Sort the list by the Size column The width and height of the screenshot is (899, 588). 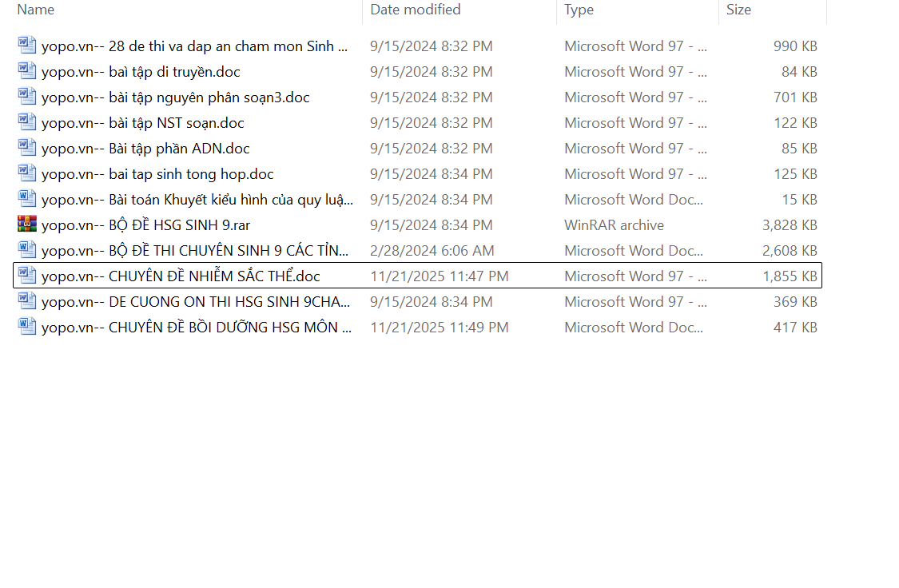click(x=738, y=10)
